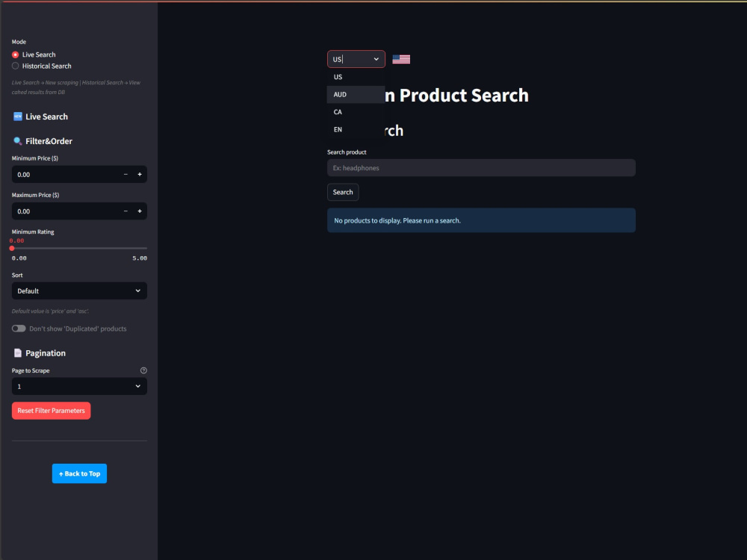Image resolution: width=747 pixels, height=560 pixels.
Task: Click the Mode label
Action: 19,42
